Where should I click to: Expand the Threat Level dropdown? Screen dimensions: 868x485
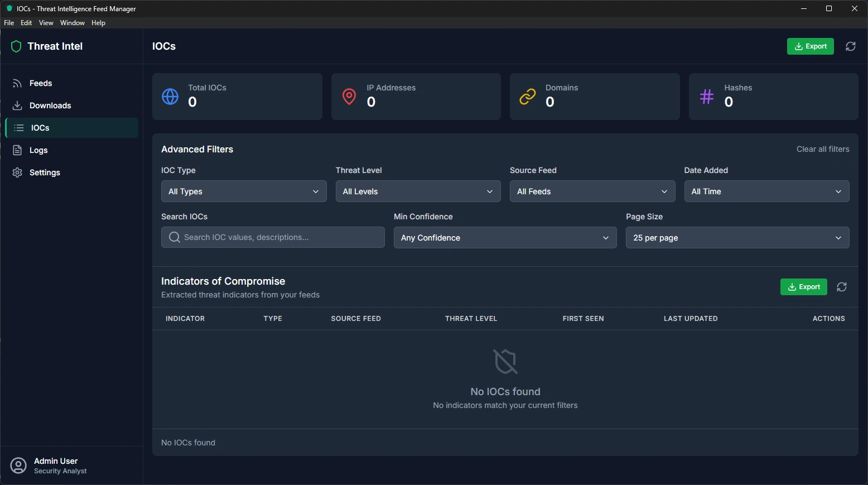pyautogui.click(x=418, y=191)
